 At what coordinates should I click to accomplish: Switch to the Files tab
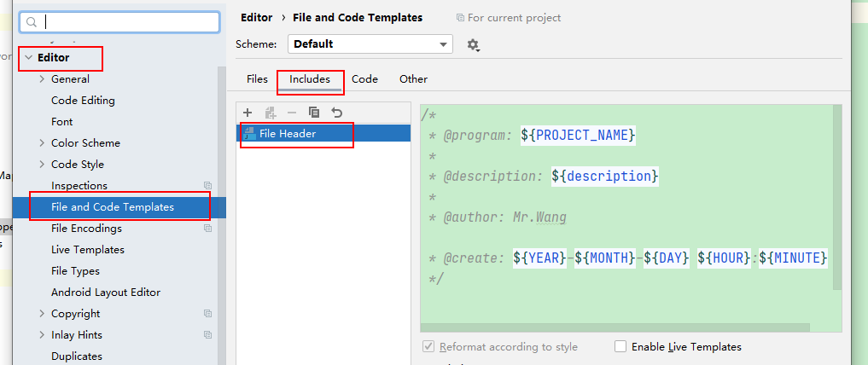[257, 79]
